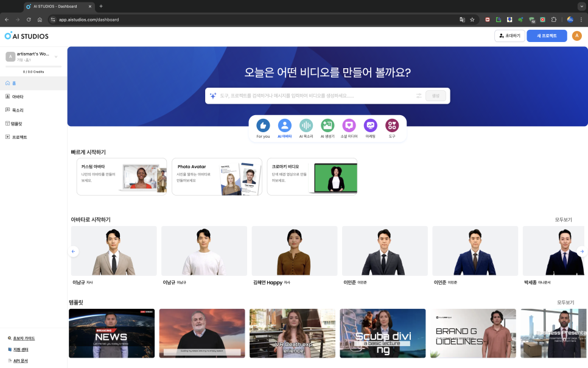Click the 초대하기 invite button
Image resolution: width=588 pixels, height=368 pixels.
(509, 36)
